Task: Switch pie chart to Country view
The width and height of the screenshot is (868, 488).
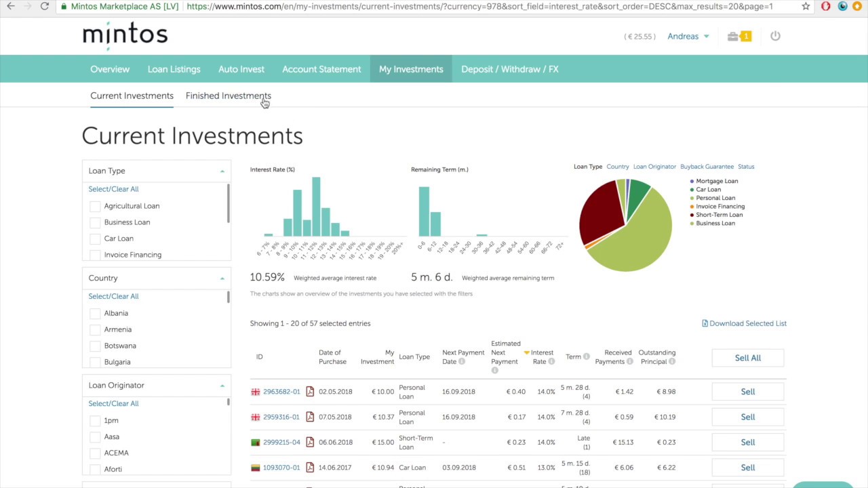Action: (618, 166)
